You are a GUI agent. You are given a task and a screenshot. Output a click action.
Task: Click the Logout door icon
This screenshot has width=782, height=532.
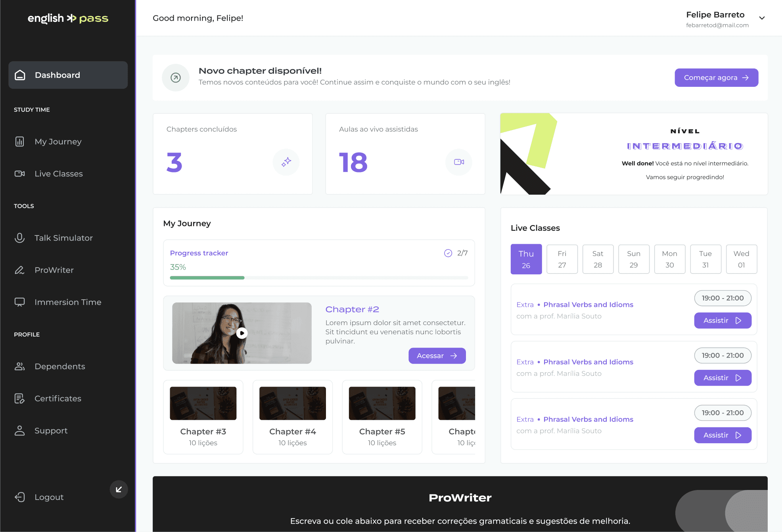[19, 497]
